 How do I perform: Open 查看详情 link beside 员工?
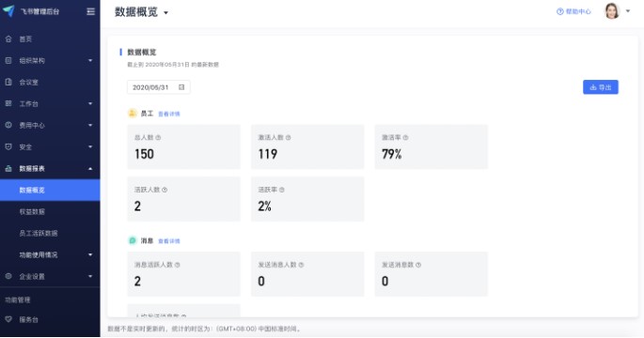[169, 114]
